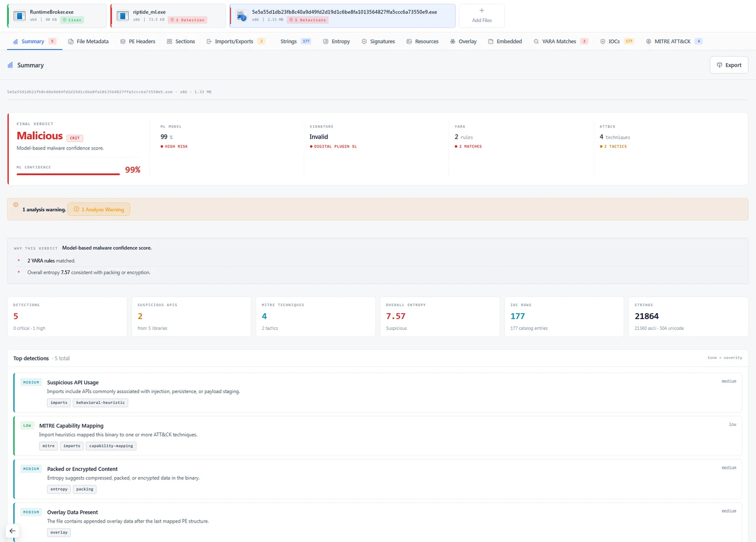Open the IOC Rows stat card

pos(564,316)
